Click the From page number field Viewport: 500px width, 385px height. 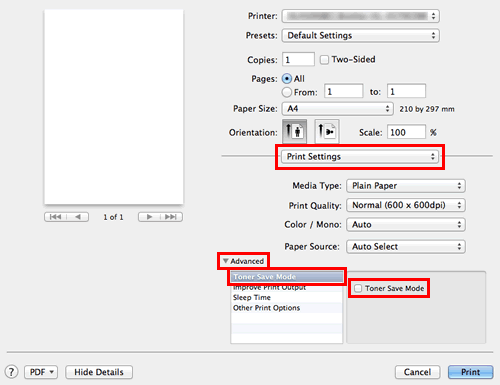[344, 91]
